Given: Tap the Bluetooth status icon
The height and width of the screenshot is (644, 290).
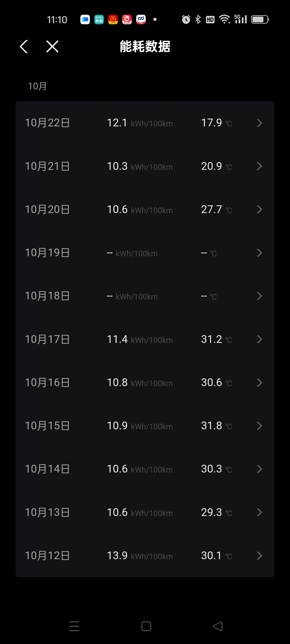Looking at the screenshot, I should pyautogui.click(x=198, y=19).
